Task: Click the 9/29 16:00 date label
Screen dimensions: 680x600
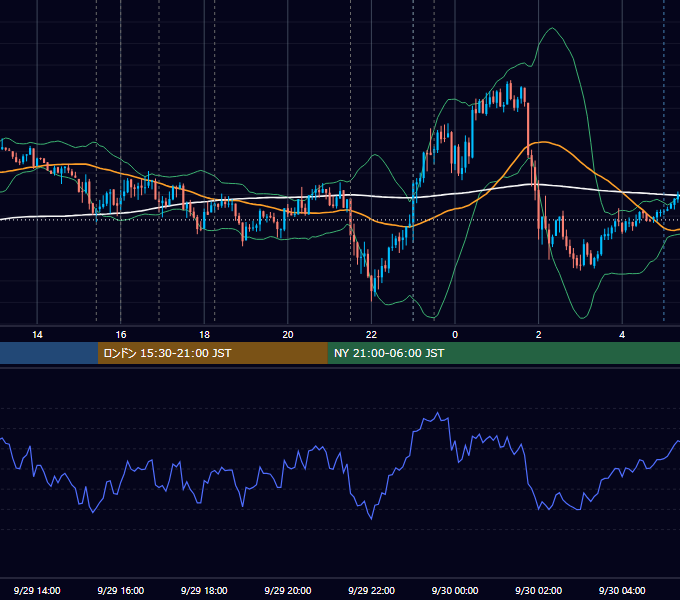Action: pos(121,590)
